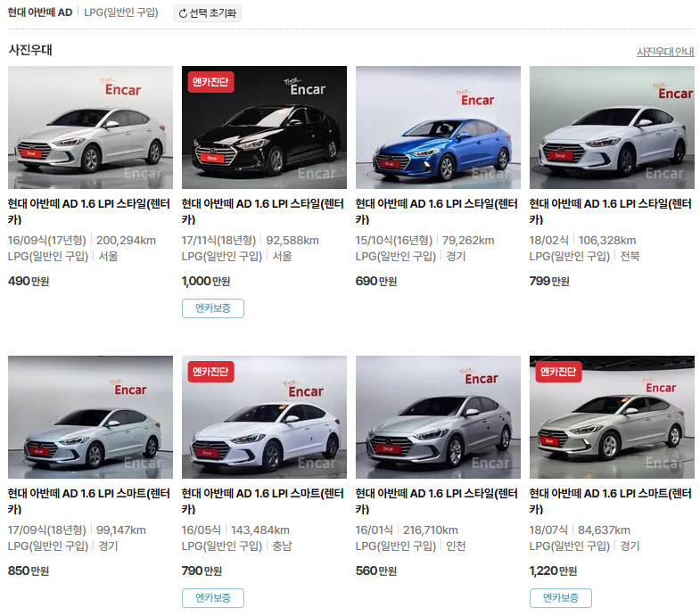Viewport: 700px width, 616px height.
Task: Click the 16/05식 year text
Action: click(202, 530)
